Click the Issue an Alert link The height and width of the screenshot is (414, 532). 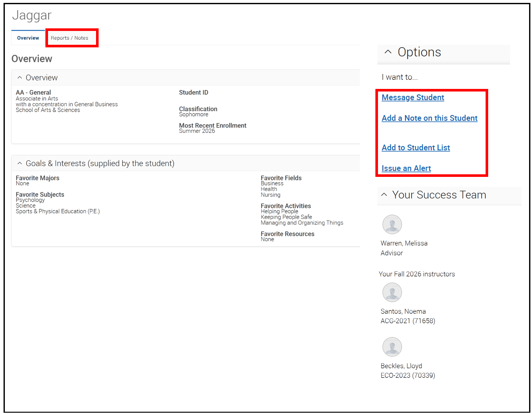point(406,168)
